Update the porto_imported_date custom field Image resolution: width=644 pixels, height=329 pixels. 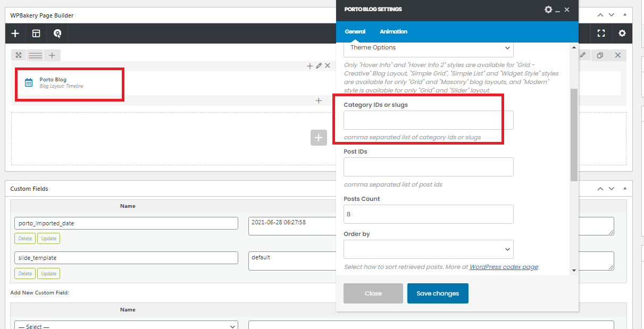pos(49,238)
